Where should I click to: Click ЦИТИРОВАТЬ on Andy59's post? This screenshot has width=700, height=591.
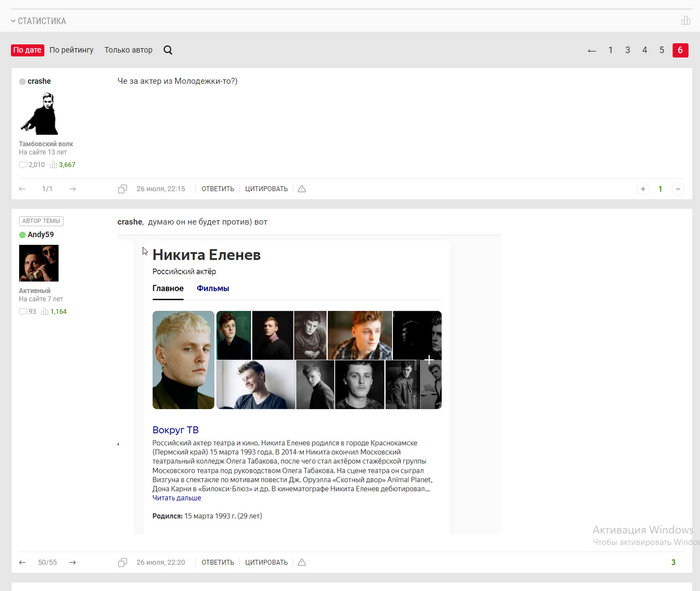(x=266, y=562)
